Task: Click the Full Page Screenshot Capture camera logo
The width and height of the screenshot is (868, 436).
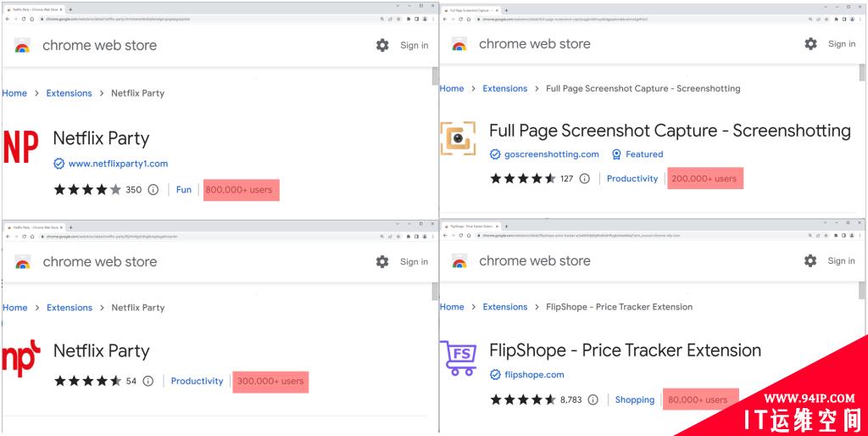Action: coord(458,138)
